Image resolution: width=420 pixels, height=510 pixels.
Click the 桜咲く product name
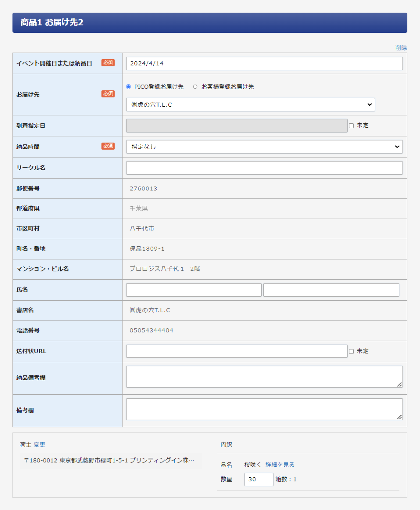coord(253,465)
